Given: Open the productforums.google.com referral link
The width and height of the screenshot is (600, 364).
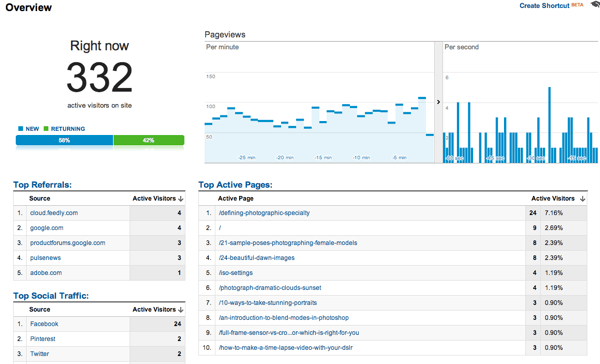Looking at the screenshot, I should (67, 243).
